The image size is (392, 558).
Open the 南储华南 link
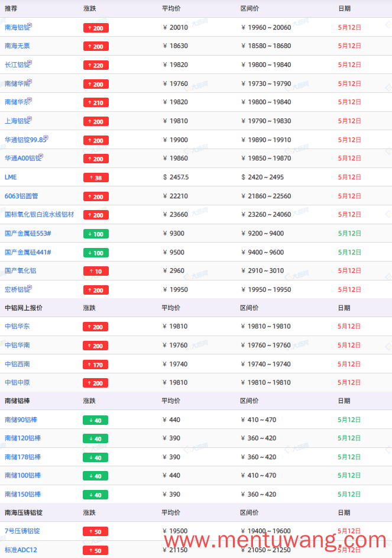17,83
